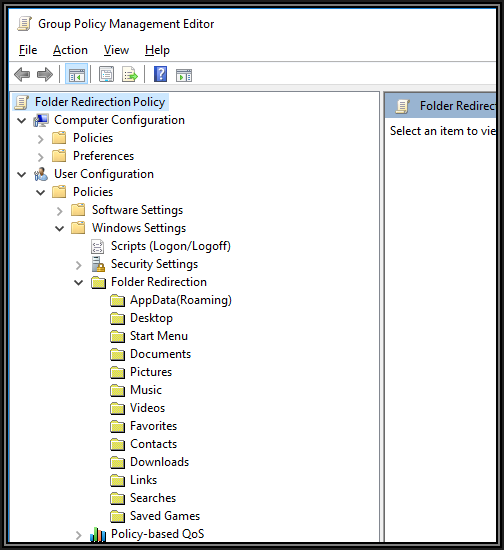Click the Pictures folder icon

pos(117,373)
